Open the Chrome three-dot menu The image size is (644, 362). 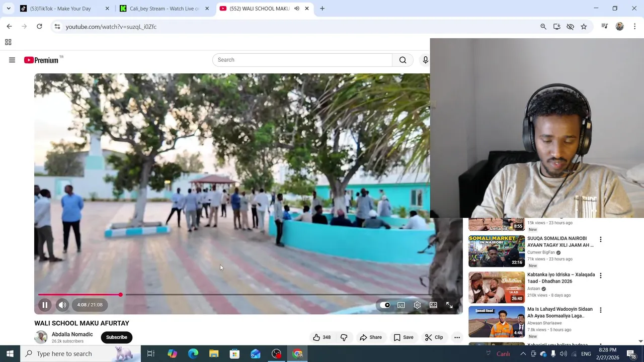(x=635, y=27)
